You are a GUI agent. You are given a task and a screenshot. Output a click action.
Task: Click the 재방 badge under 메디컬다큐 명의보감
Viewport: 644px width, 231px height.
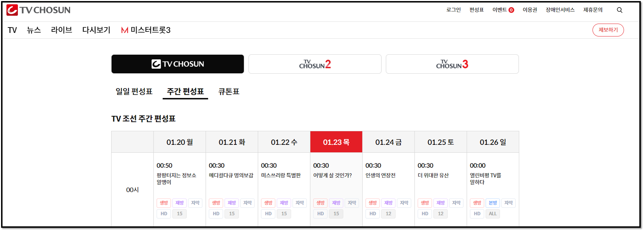pyautogui.click(x=232, y=203)
